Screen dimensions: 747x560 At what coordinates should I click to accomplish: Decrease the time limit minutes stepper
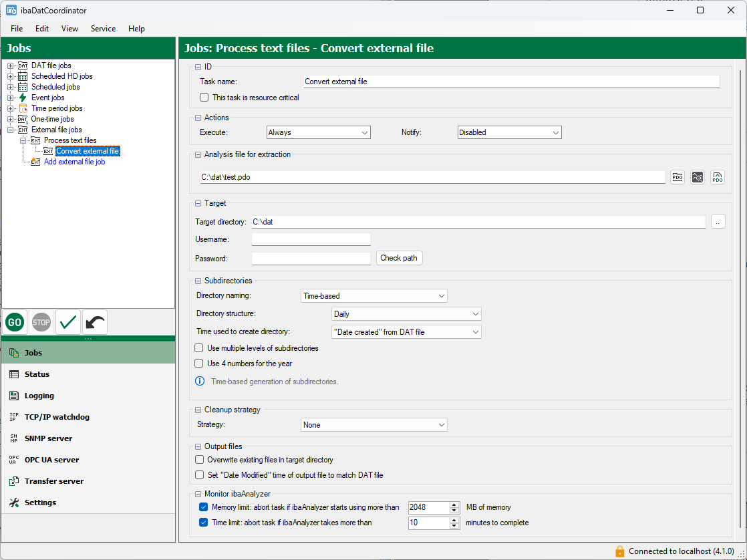pyautogui.click(x=455, y=526)
